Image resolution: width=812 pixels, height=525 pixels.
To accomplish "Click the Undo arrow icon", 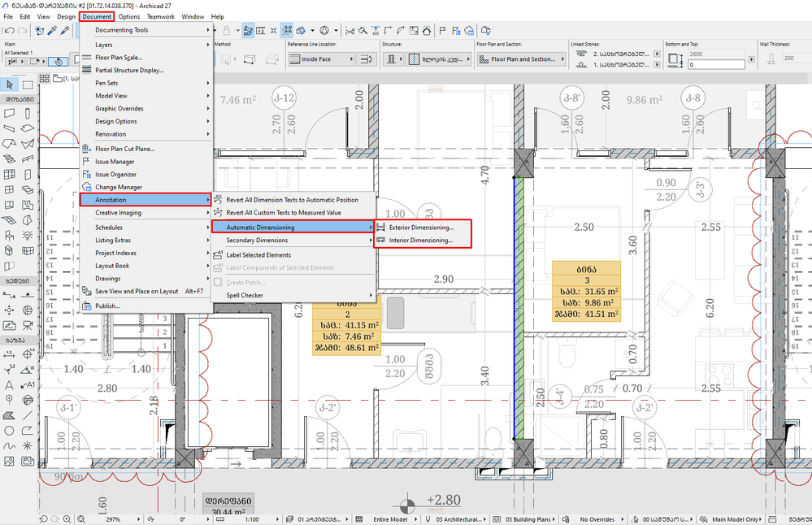I will coord(8,30).
